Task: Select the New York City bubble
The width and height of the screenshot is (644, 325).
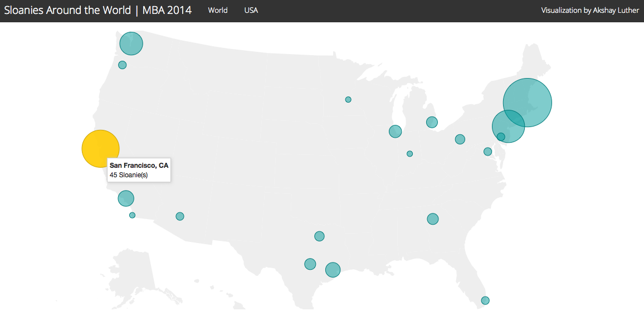Action: 509,126
